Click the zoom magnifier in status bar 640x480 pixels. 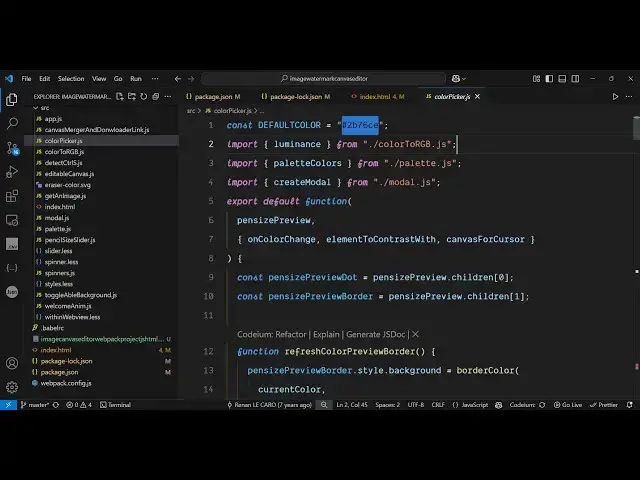point(324,405)
